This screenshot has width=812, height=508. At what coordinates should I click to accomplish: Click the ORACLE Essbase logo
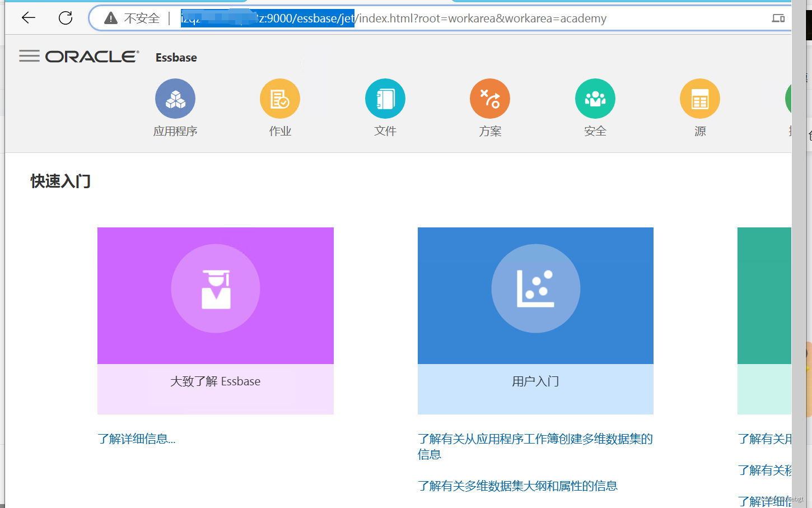pos(92,56)
